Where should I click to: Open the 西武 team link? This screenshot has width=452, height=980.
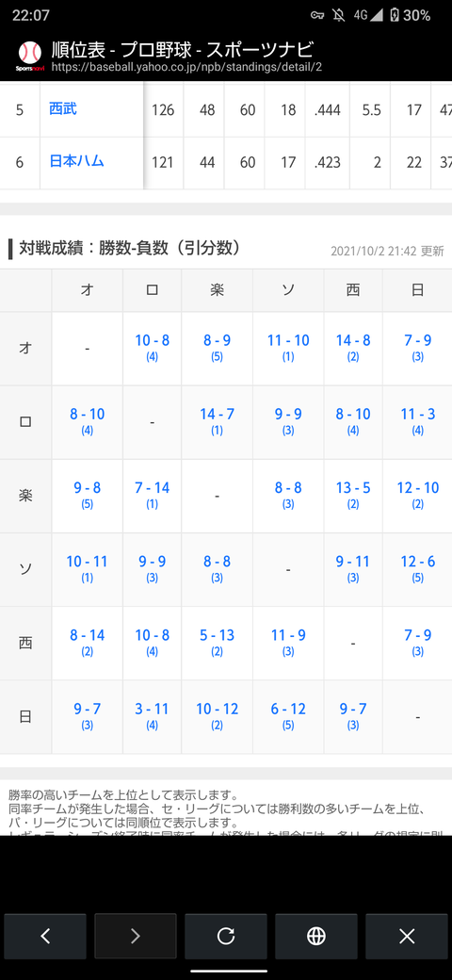(x=63, y=109)
